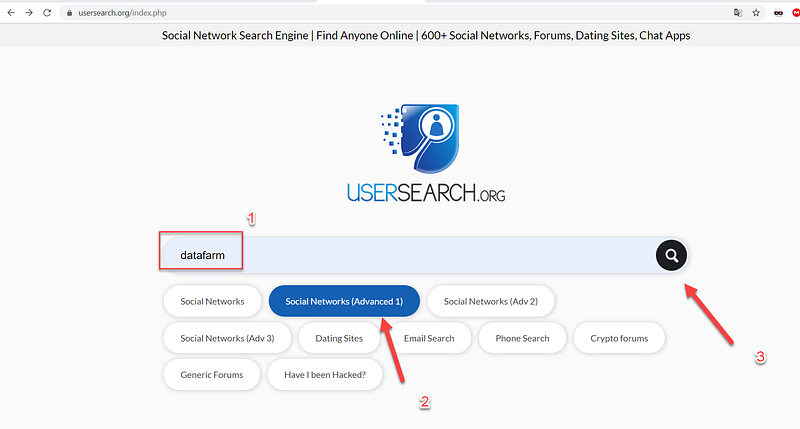The image size is (800, 429).
Task: Click the incognito glasses extension icon
Action: 778,13
